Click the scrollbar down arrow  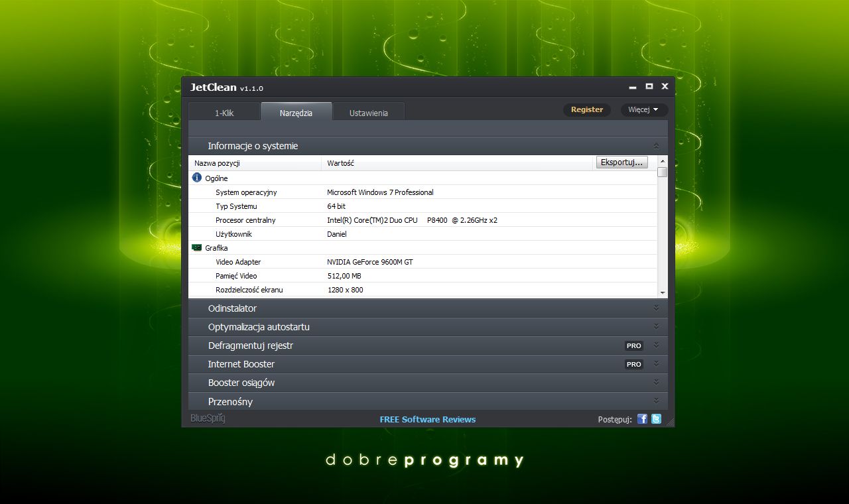[x=663, y=292]
